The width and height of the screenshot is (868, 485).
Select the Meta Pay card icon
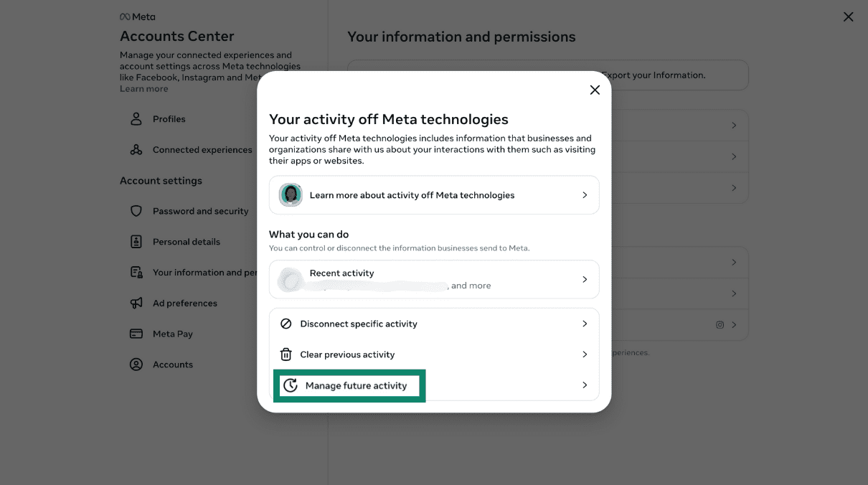point(136,334)
